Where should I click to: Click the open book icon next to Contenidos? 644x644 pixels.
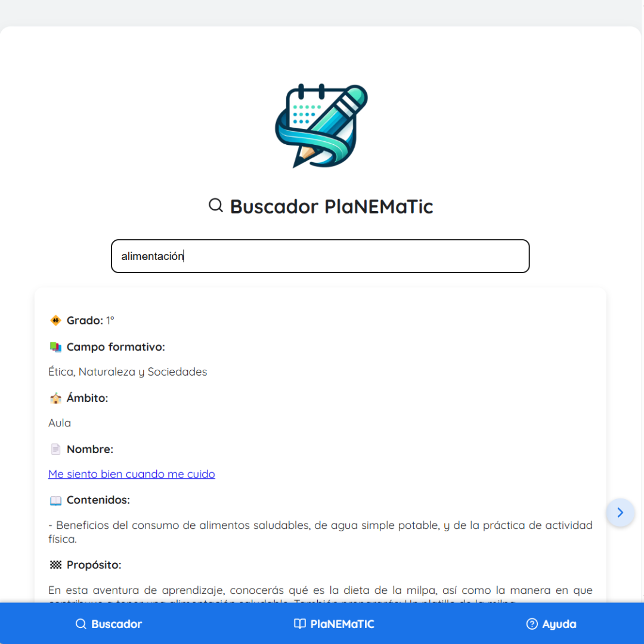tap(55, 500)
